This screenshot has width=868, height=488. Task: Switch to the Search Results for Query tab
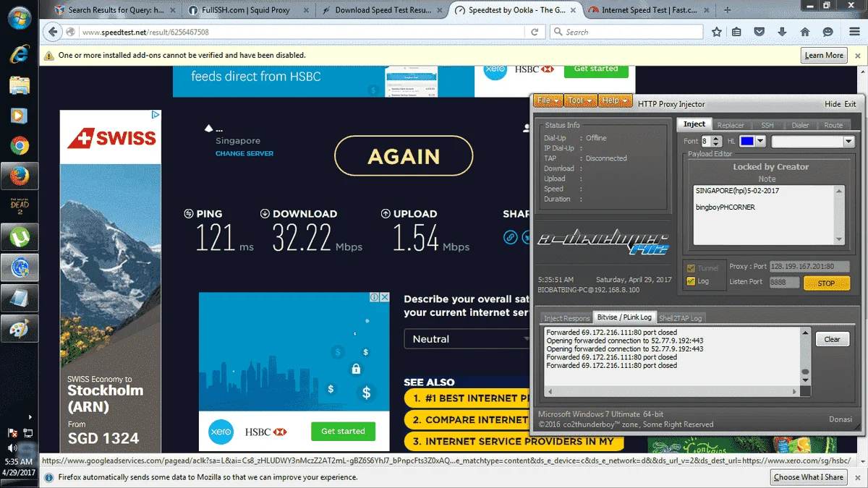click(x=116, y=10)
